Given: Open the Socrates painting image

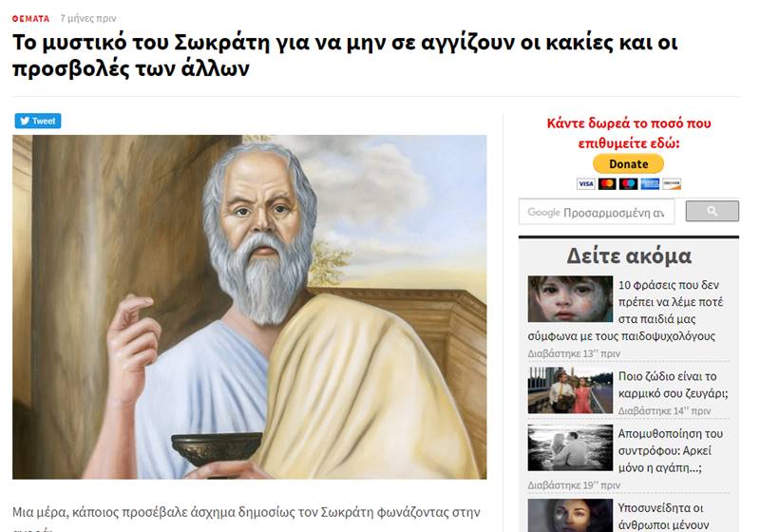Looking at the screenshot, I should pos(250,307).
